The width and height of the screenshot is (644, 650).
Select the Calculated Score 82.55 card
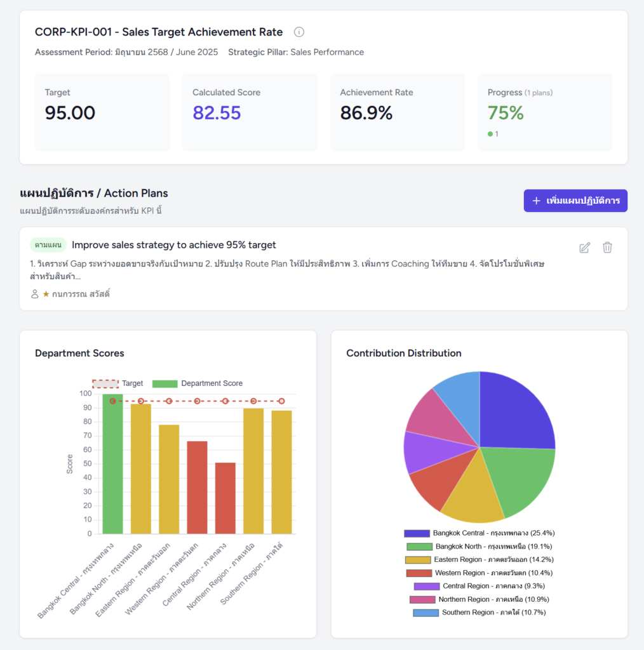[250, 112]
